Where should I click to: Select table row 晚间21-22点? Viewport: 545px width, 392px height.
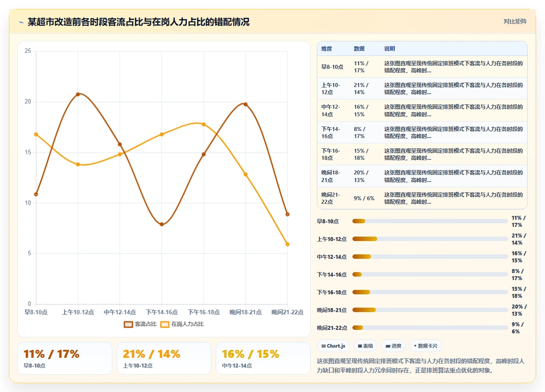(422, 198)
